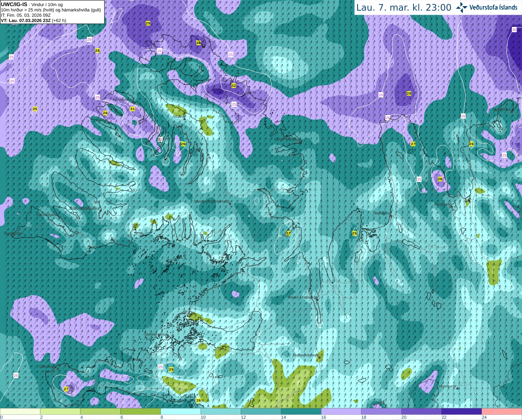Click the yellow 30 max gust label

(199, 42)
